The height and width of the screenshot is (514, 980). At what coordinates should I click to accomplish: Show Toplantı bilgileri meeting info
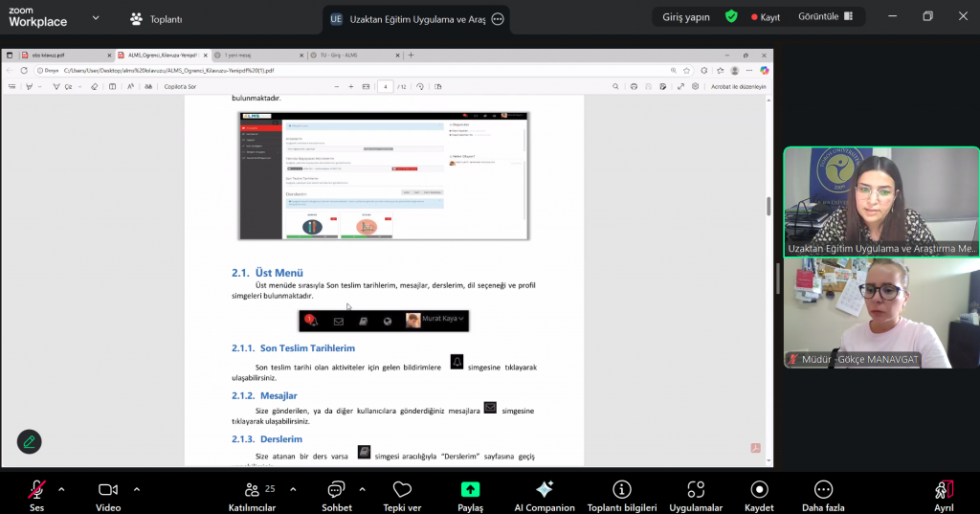click(x=621, y=494)
